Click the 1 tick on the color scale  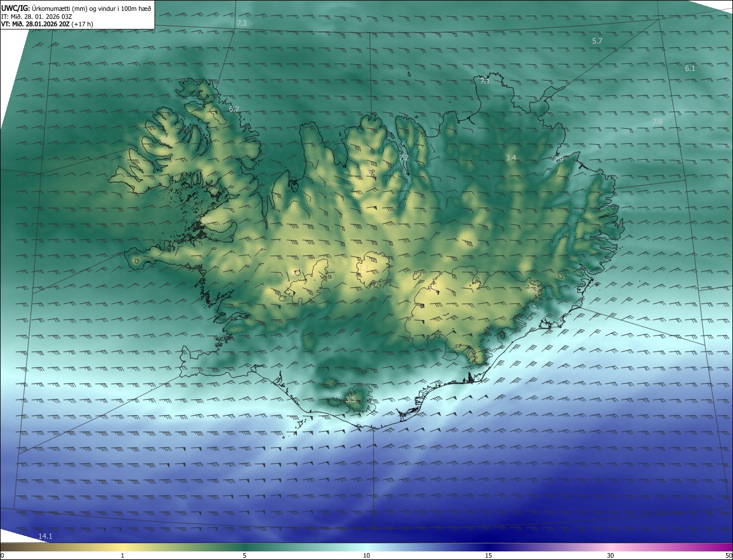point(123,555)
